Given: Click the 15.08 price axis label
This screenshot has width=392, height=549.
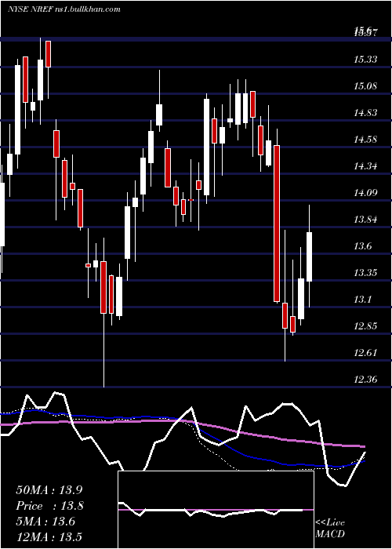Looking at the screenshot, I should coord(365,86).
